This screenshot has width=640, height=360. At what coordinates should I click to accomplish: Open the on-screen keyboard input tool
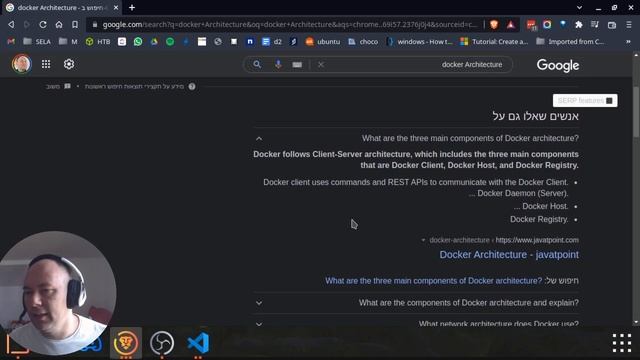[297, 64]
